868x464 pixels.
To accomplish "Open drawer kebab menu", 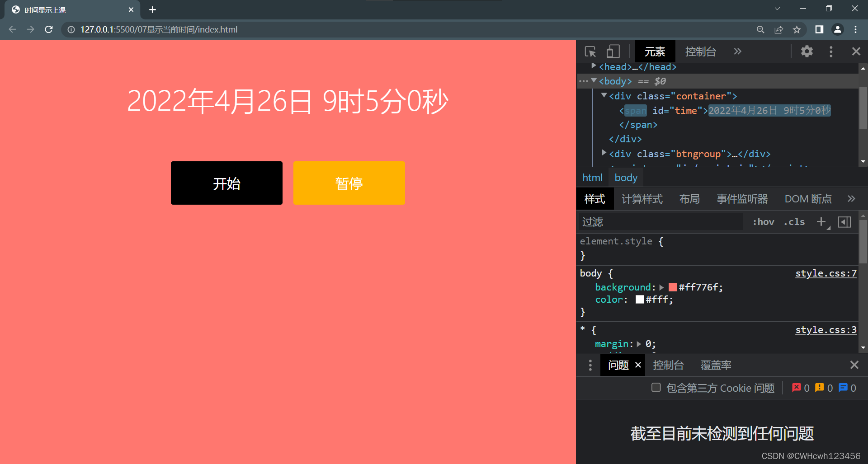I will click(590, 365).
